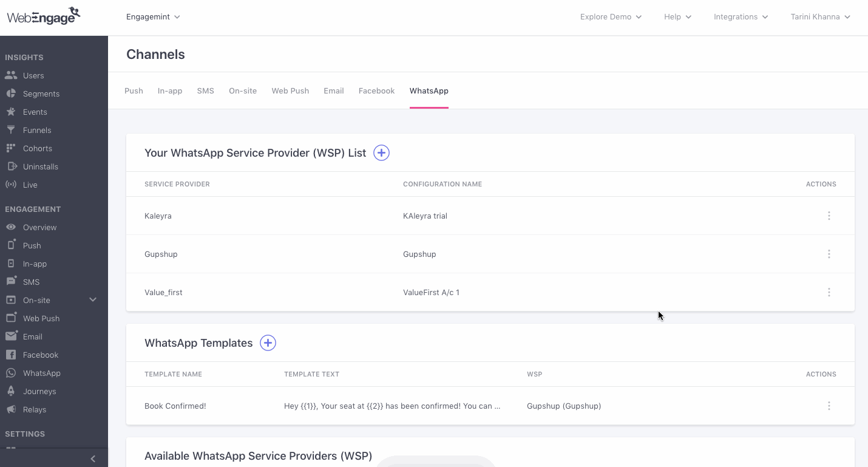868x467 pixels.
Task: Open the Explore Demo dropdown
Action: pyautogui.click(x=611, y=17)
